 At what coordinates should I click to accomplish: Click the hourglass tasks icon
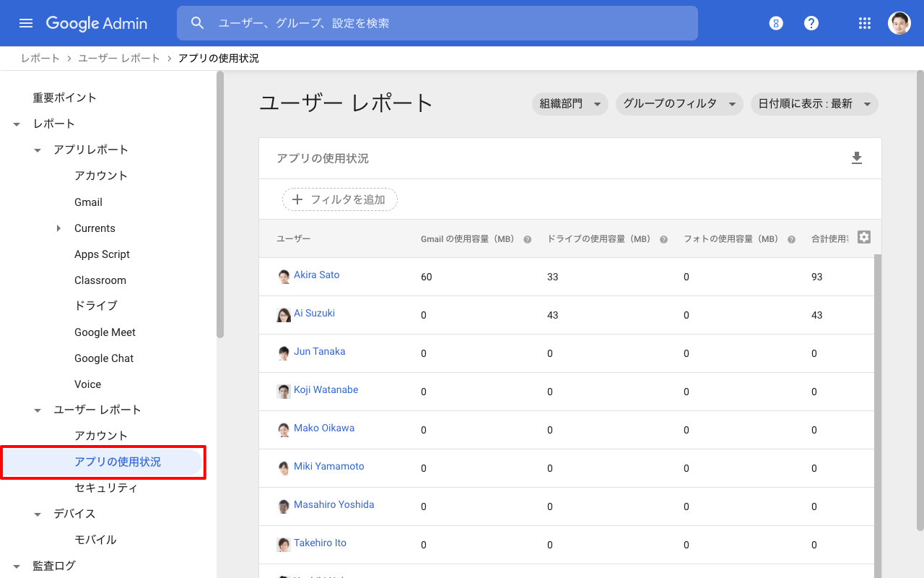click(776, 23)
